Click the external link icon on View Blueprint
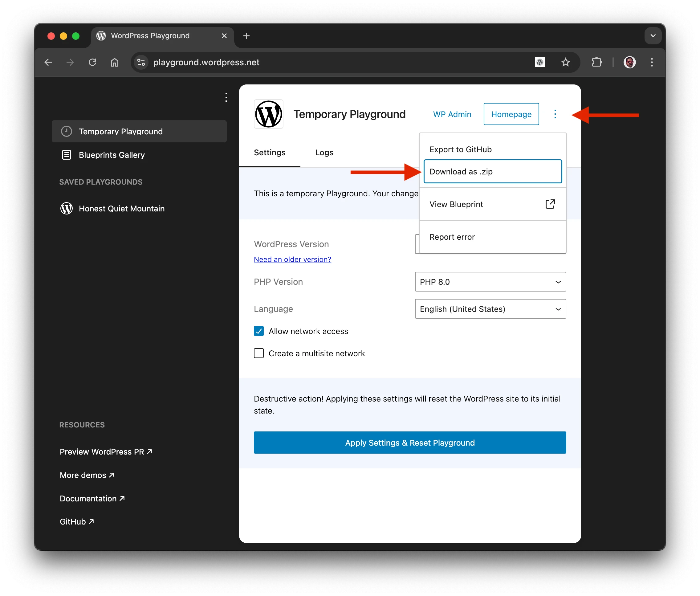 point(550,204)
